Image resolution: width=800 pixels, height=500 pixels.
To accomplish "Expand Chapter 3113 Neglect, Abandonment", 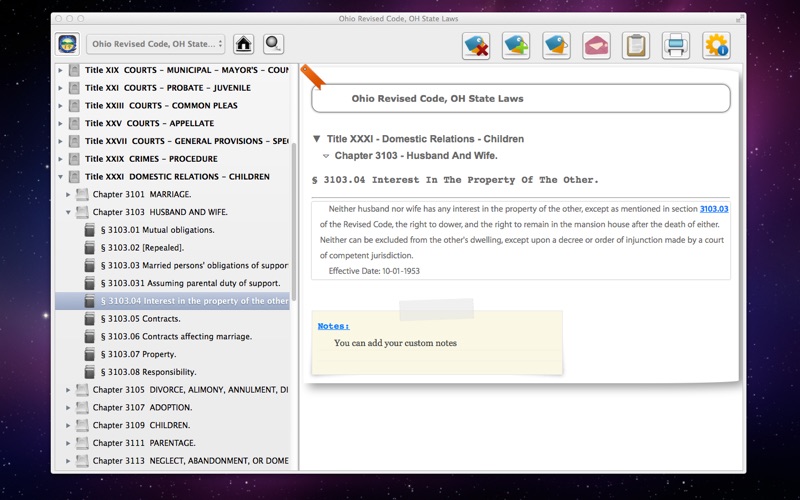I will 68,461.
